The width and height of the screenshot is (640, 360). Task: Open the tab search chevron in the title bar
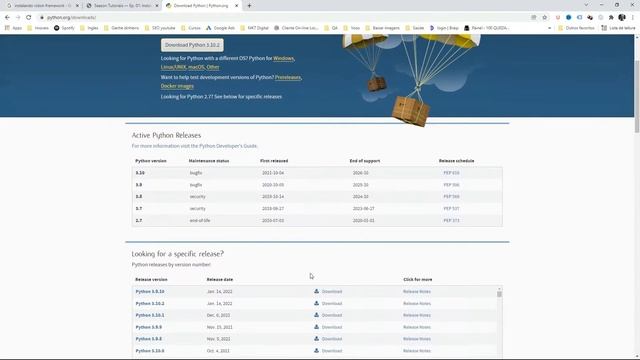(x=586, y=5)
